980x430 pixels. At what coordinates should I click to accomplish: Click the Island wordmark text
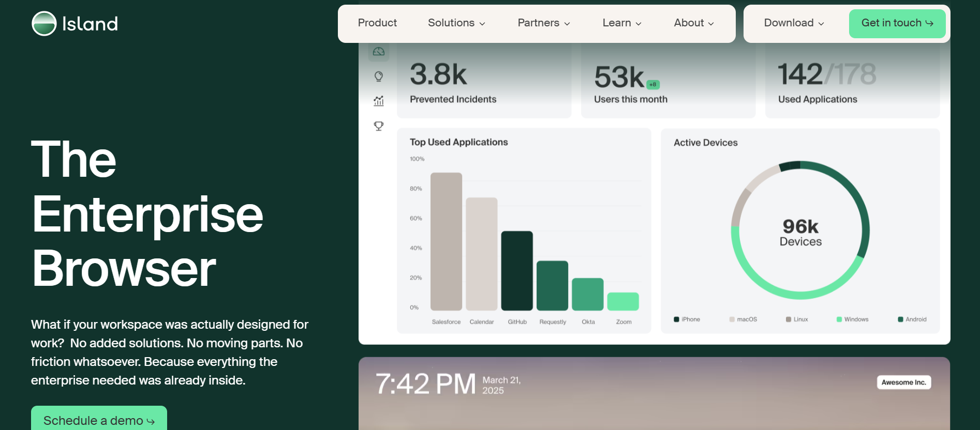[90, 24]
